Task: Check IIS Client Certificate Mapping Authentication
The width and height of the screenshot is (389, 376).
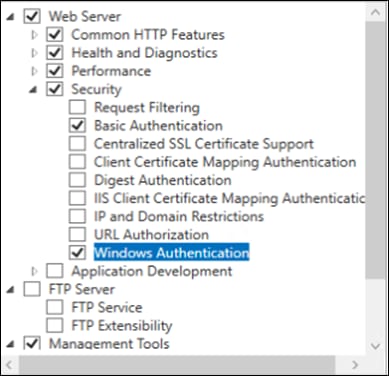Action: [77, 198]
